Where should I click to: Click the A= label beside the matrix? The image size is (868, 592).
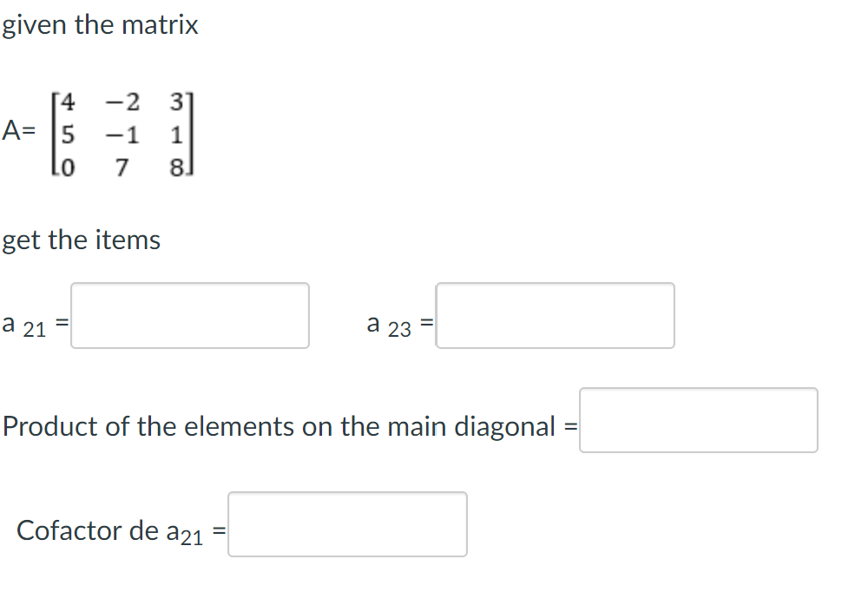(17, 132)
